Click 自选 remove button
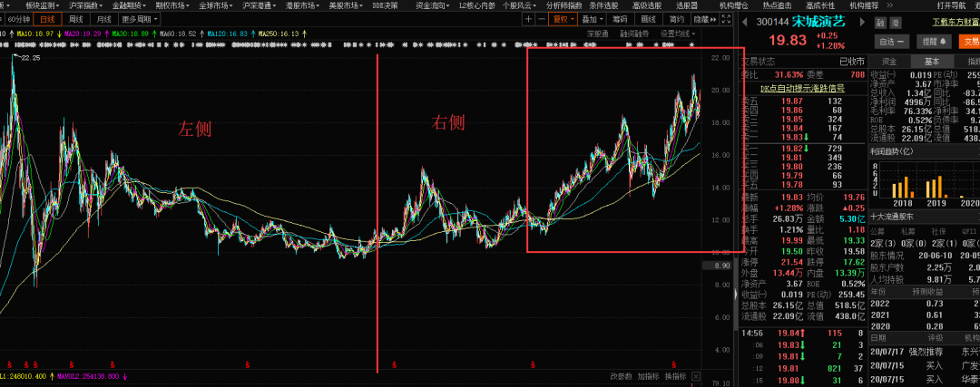Image resolution: width=980 pixels, height=387 pixels. coord(891,42)
